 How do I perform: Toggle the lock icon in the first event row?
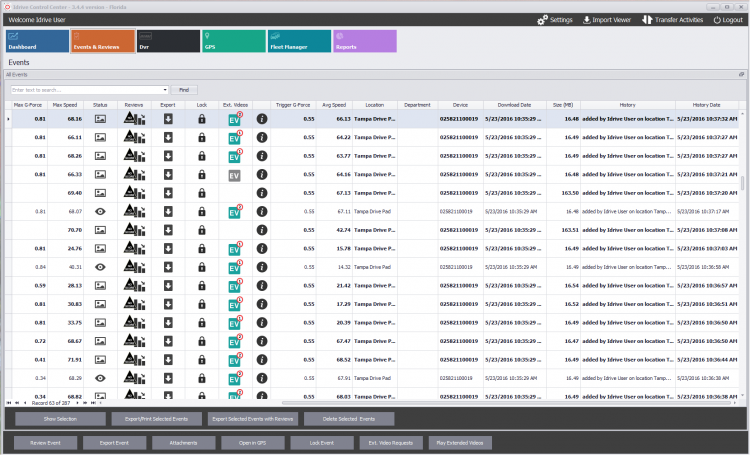(202, 118)
